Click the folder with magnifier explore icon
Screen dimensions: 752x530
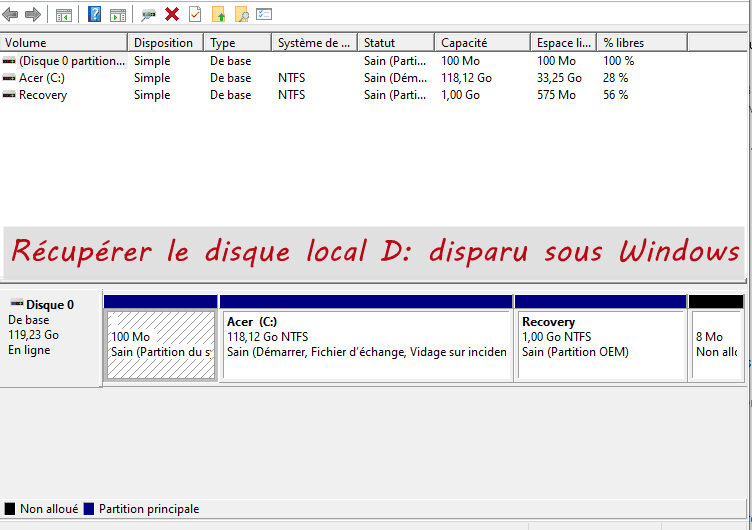coord(241,14)
